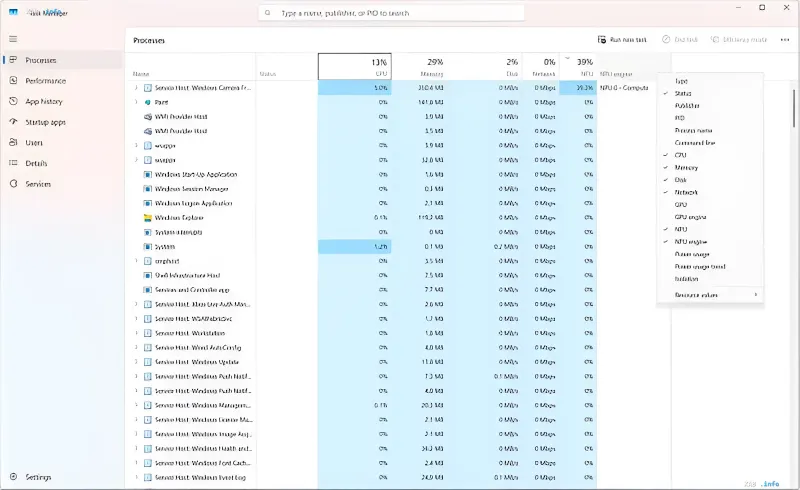Sort by the Disk column header
800x490 pixels.
pyautogui.click(x=484, y=66)
